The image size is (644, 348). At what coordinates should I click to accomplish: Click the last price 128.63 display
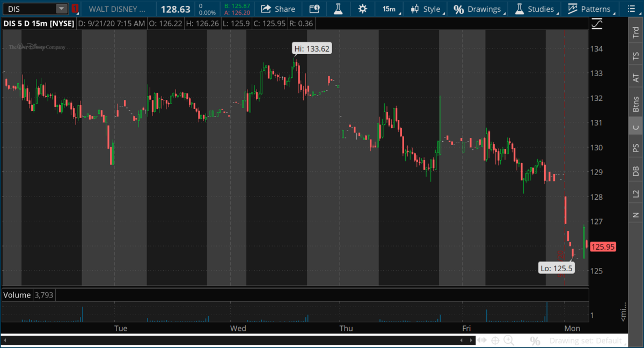tap(175, 9)
